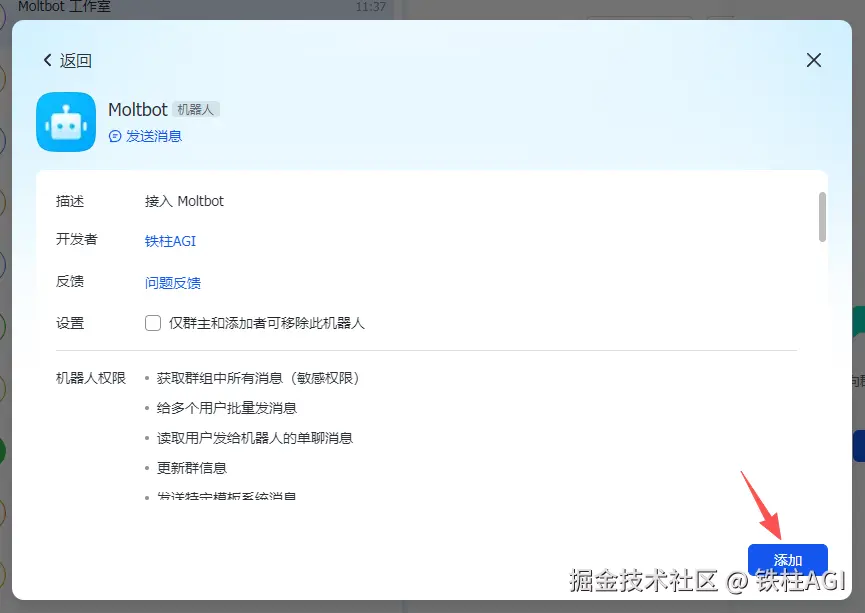Click the vertical scrollbar in the details panel
Viewport: 865px width, 613px height.
point(822,217)
